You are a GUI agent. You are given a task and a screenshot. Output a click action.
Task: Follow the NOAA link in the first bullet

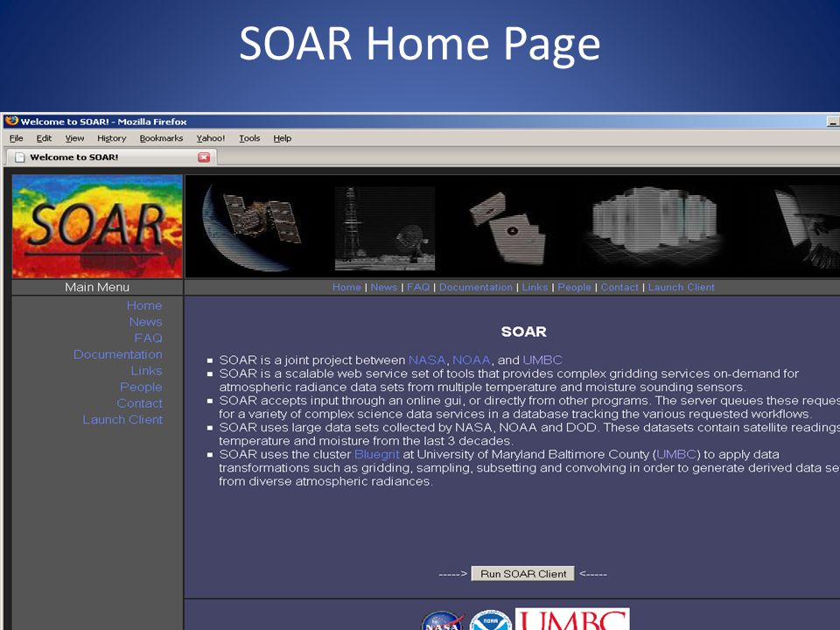472,360
